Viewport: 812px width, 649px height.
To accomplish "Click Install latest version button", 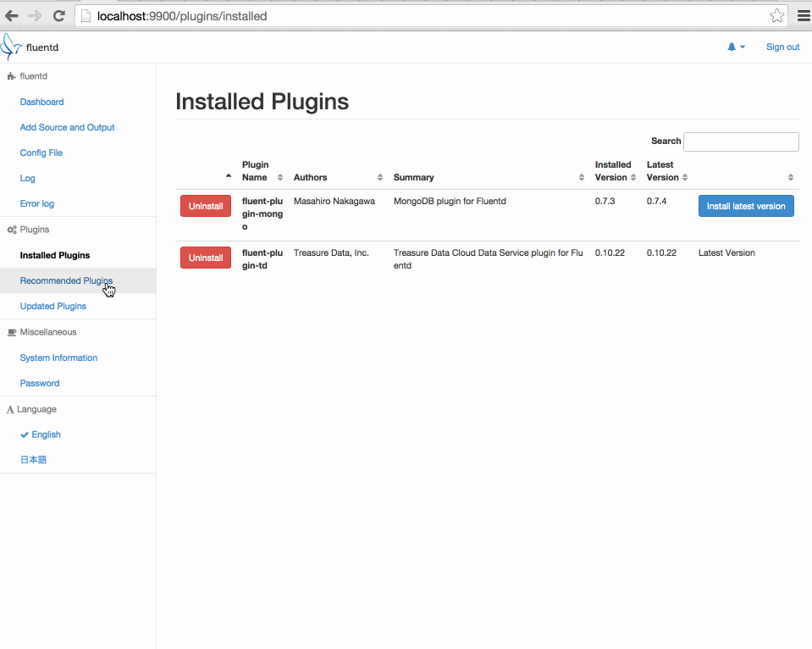I will point(746,206).
